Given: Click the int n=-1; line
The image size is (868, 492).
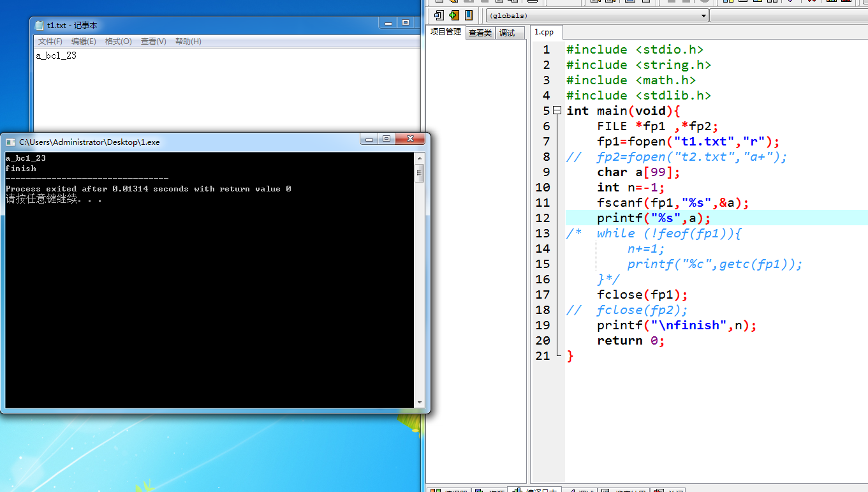Looking at the screenshot, I should tap(631, 187).
